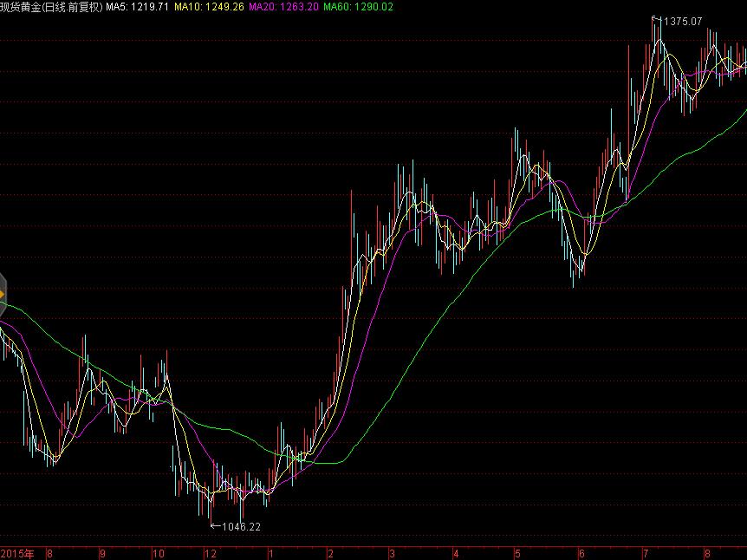
Task: Click the month 1 marker on time axis
Action: tap(270, 554)
